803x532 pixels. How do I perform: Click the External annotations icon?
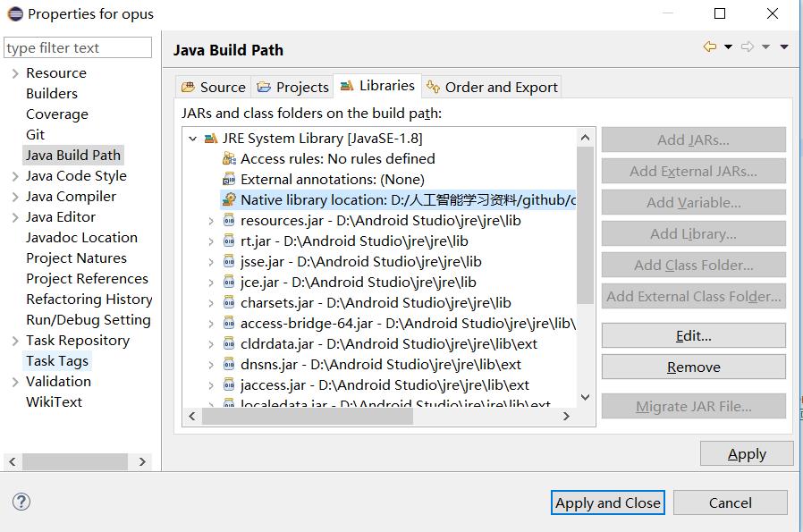[x=229, y=179]
